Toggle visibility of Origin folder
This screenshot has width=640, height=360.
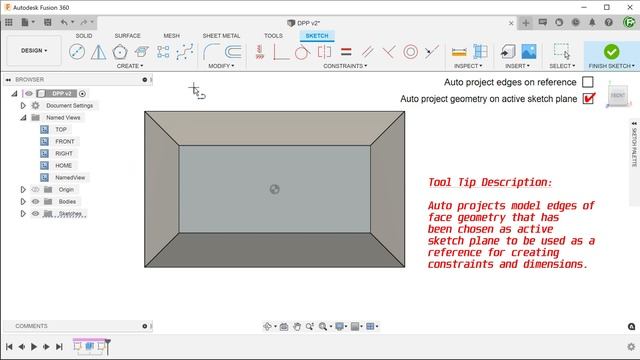(x=36, y=189)
